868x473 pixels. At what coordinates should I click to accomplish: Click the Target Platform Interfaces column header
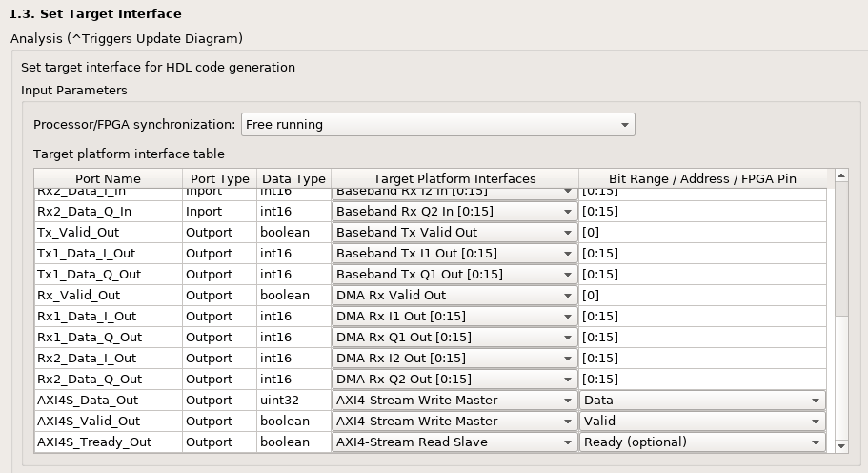click(x=454, y=179)
